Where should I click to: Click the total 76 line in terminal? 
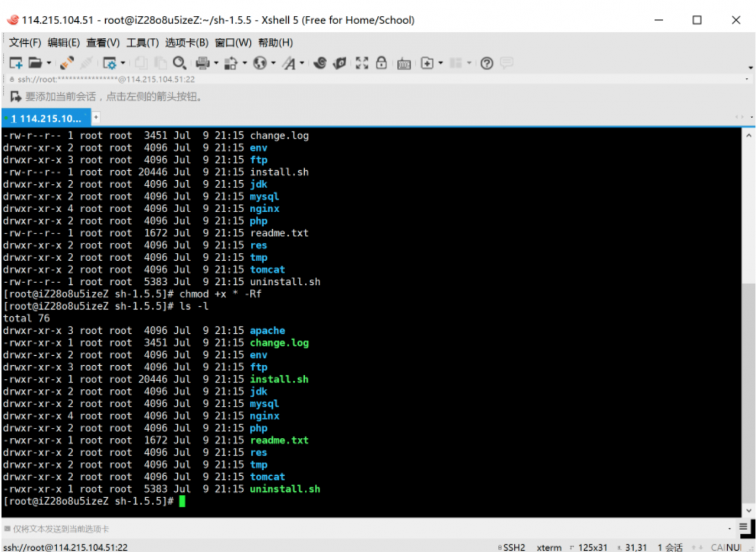pyautogui.click(x=26, y=319)
